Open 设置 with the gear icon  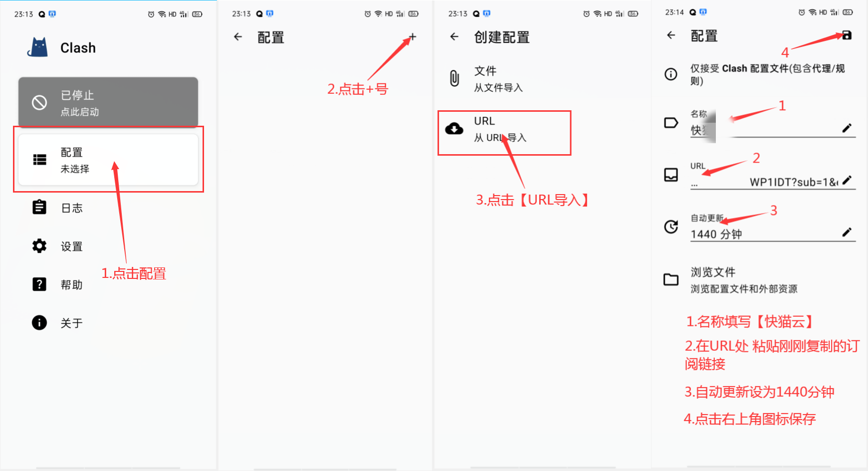(x=39, y=246)
